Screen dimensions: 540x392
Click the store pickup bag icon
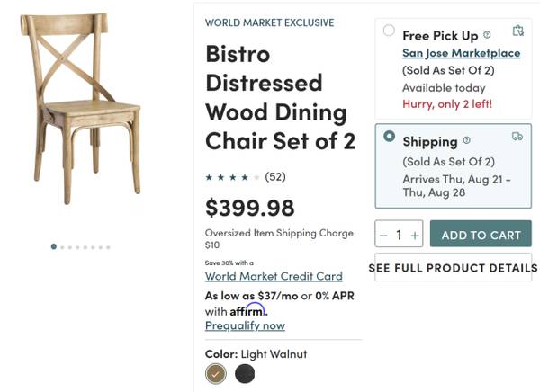tap(517, 31)
